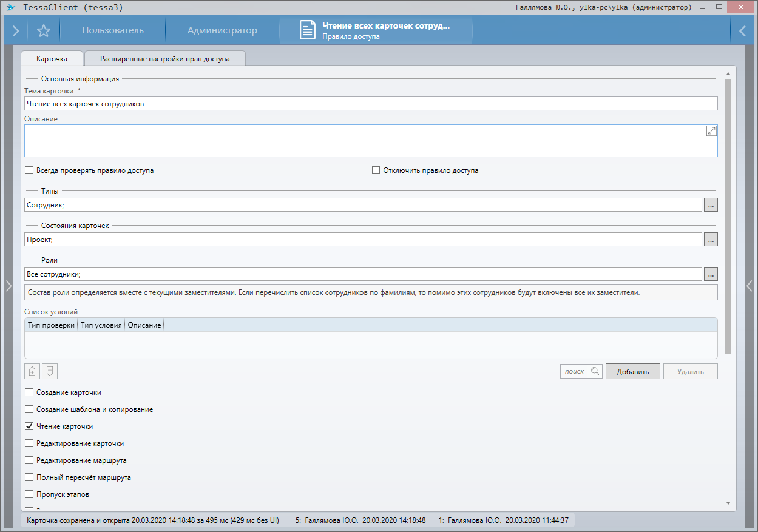The image size is (758, 532).
Task: Click the 'Тема карточки' text field
Action: [x=370, y=104]
